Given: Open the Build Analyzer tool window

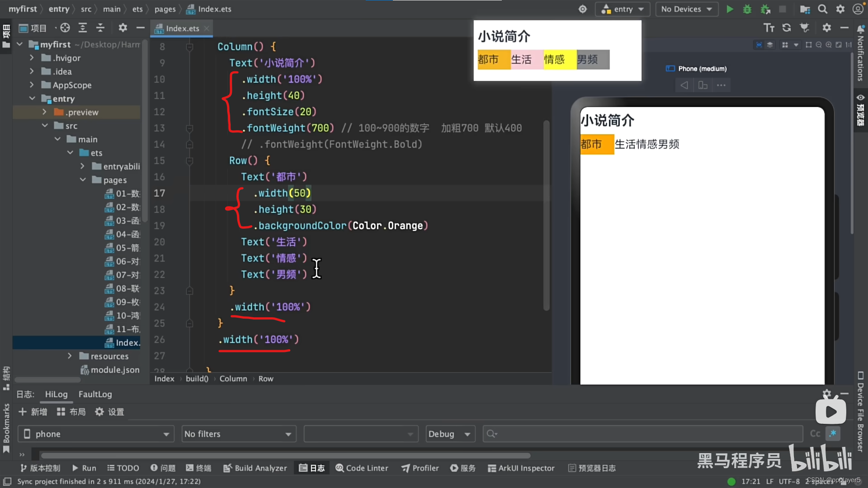Looking at the screenshot, I should [x=255, y=468].
